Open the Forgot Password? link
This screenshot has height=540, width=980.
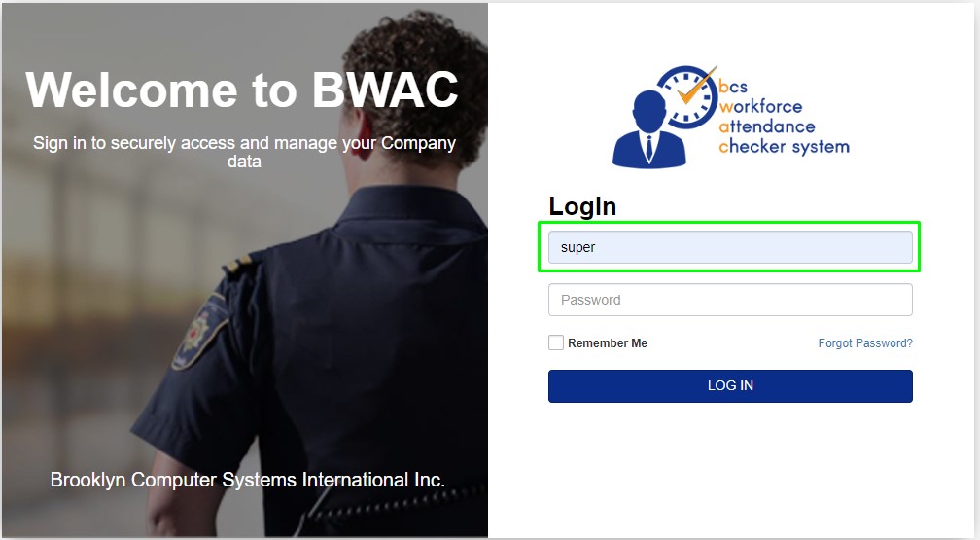tap(865, 342)
